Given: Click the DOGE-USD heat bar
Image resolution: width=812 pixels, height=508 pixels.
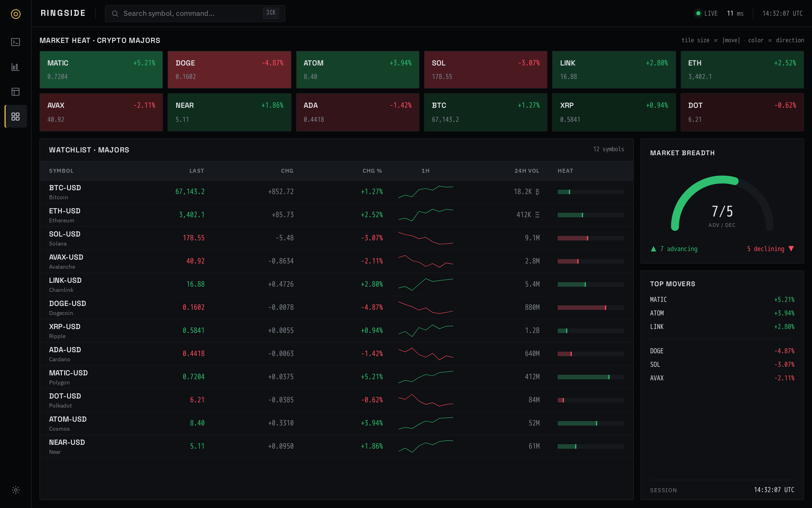Looking at the screenshot, I should [591, 308].
